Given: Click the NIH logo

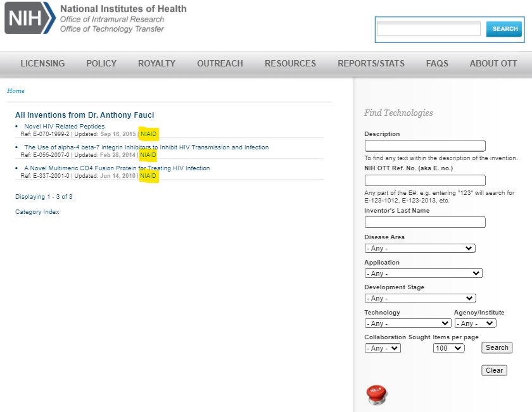Looking at the screenshot, I should click(30, 18).
